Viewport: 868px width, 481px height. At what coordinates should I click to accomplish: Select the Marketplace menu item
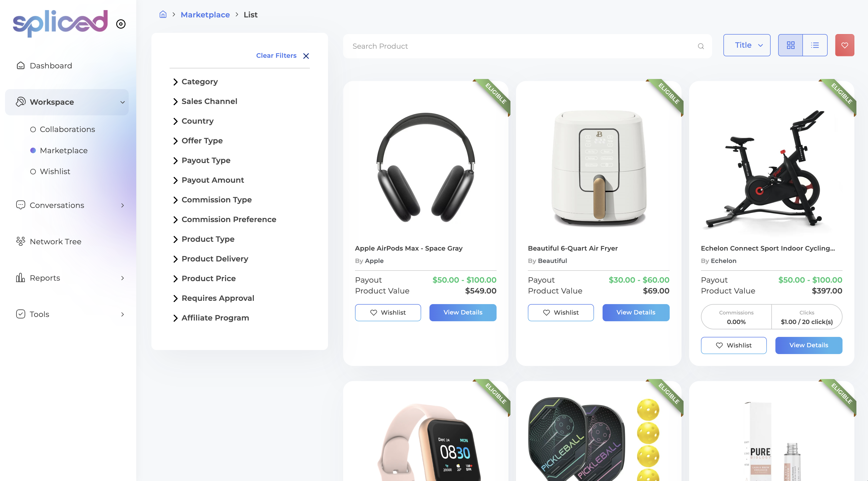(x=63, y=150)
